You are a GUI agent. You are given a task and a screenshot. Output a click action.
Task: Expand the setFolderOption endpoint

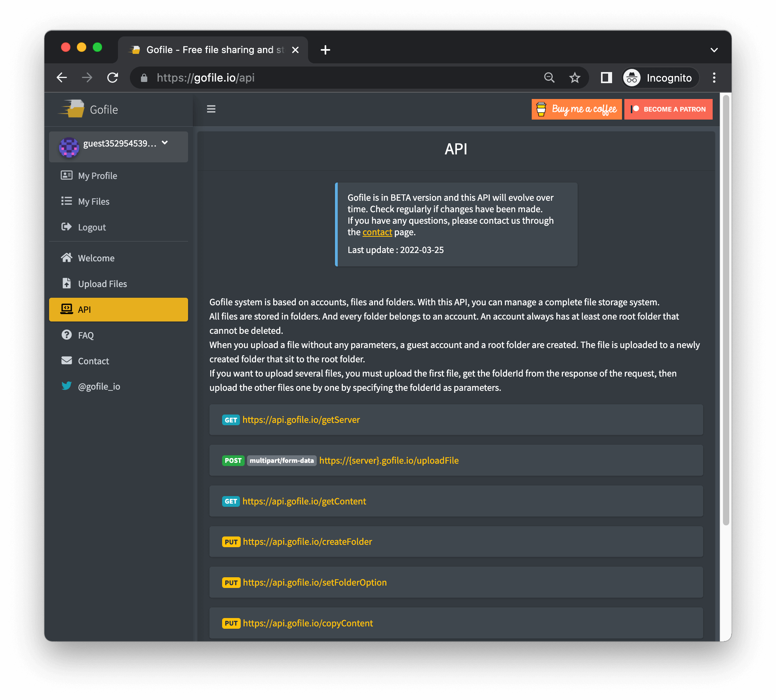pos(456,582)
